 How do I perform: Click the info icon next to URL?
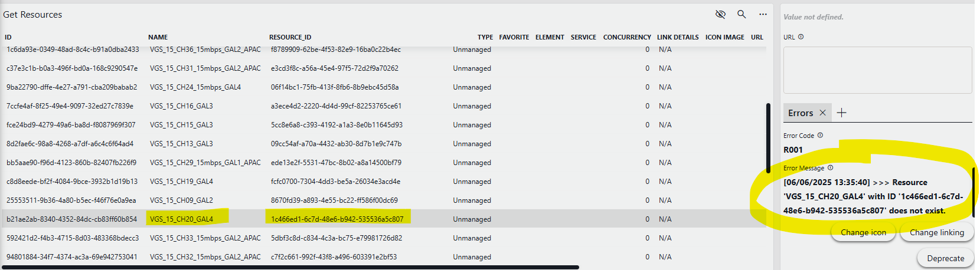(801, 37)
